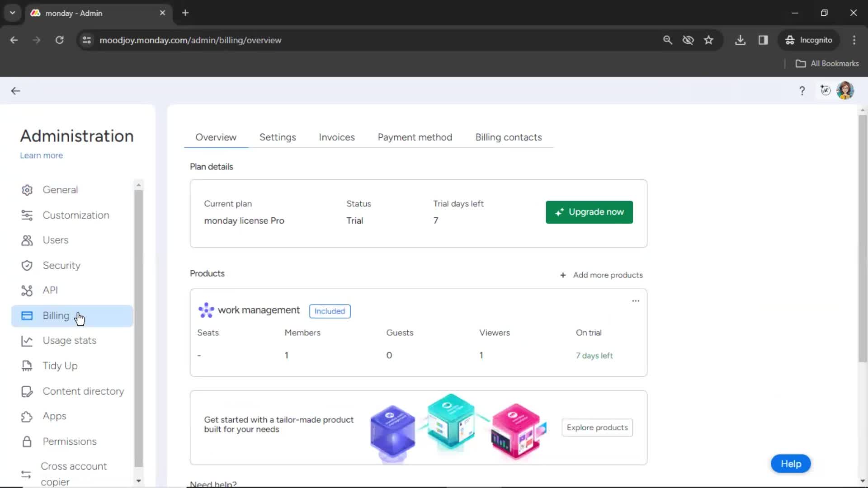This screenshot has width=868, height=488.
Task: View site information icon in address bar
Action: 87,40
